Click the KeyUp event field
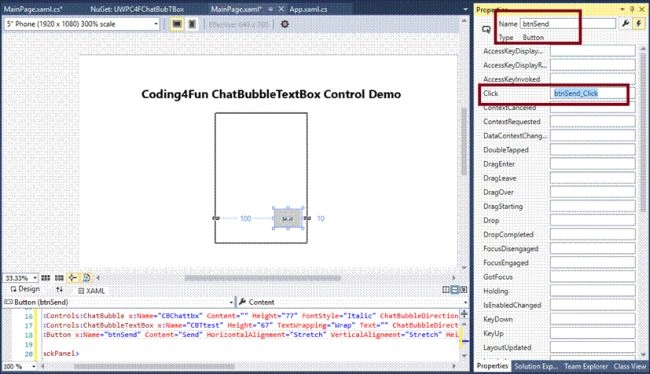650x374 pixels. (x=592, y=333)
